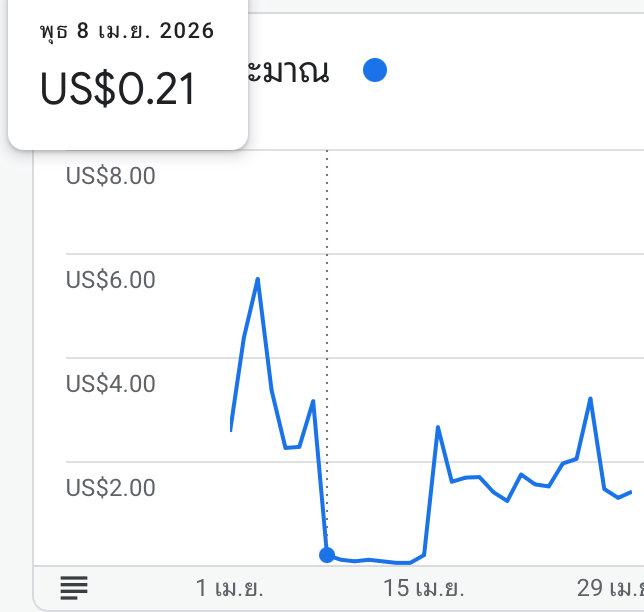This screenshot has height=612, width=644.
Task: Click the blue legend dot beside the series name
Action: click(x=375, y=70)
